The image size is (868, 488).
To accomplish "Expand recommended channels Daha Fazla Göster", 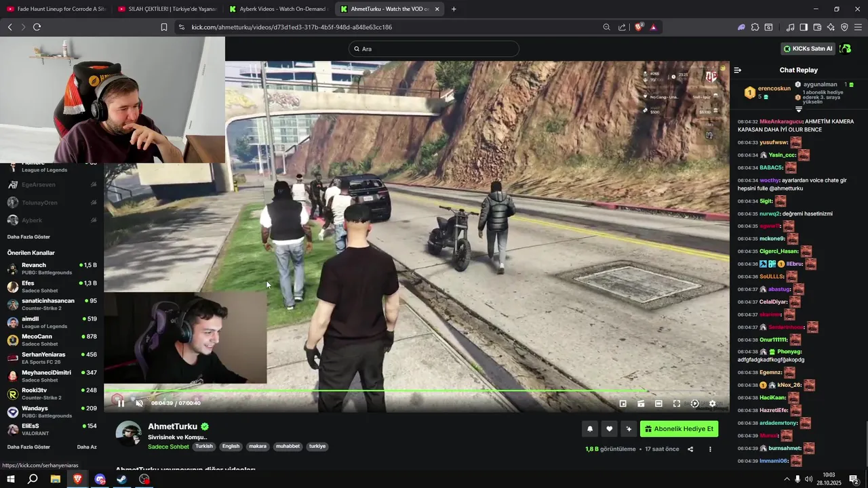I will pos(28,447).
